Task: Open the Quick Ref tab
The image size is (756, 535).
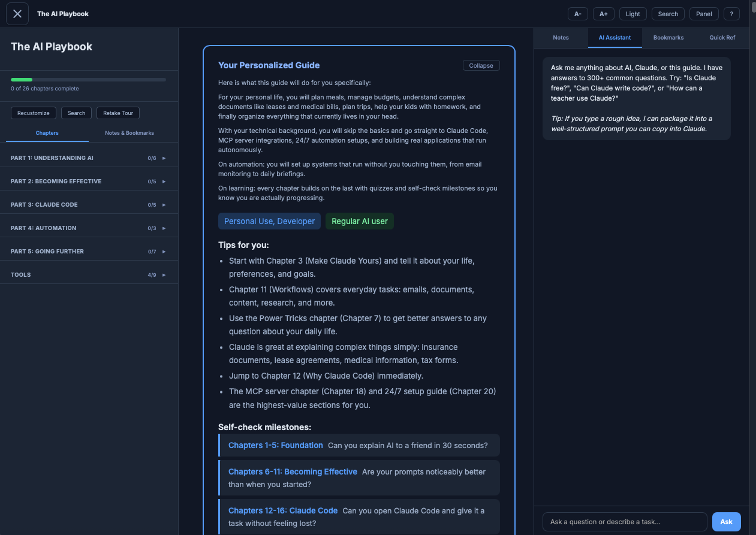Action: tap(722, 37)
